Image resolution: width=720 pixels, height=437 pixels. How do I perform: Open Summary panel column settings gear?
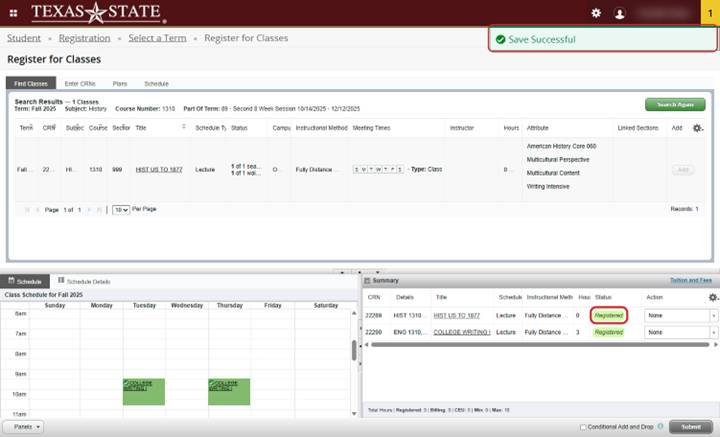[x=712, y=297]
